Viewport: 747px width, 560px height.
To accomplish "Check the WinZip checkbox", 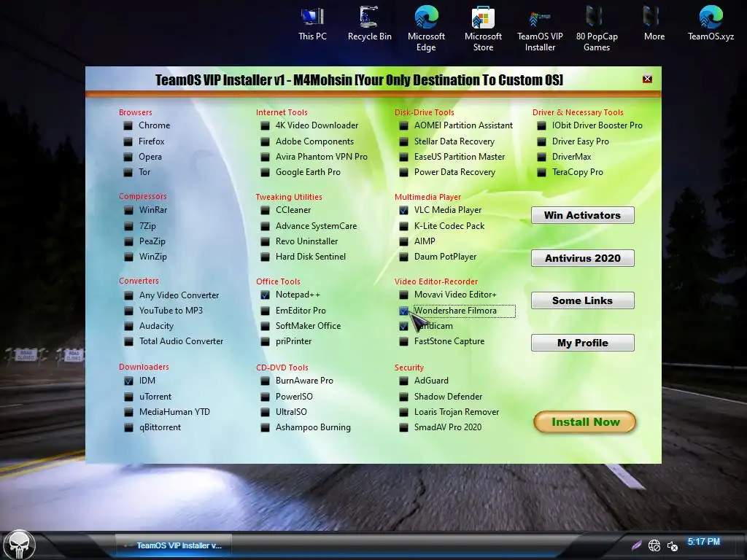I will pos(128,257).
